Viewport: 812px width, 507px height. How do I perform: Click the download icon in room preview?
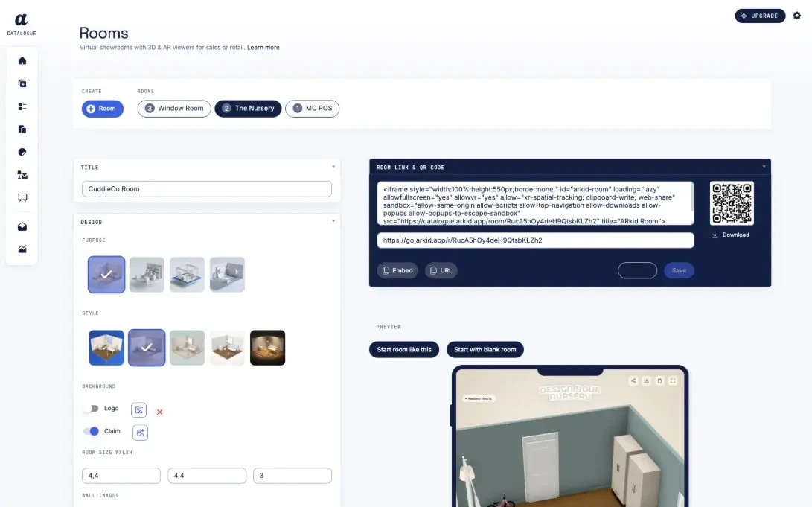click(646, 380)
